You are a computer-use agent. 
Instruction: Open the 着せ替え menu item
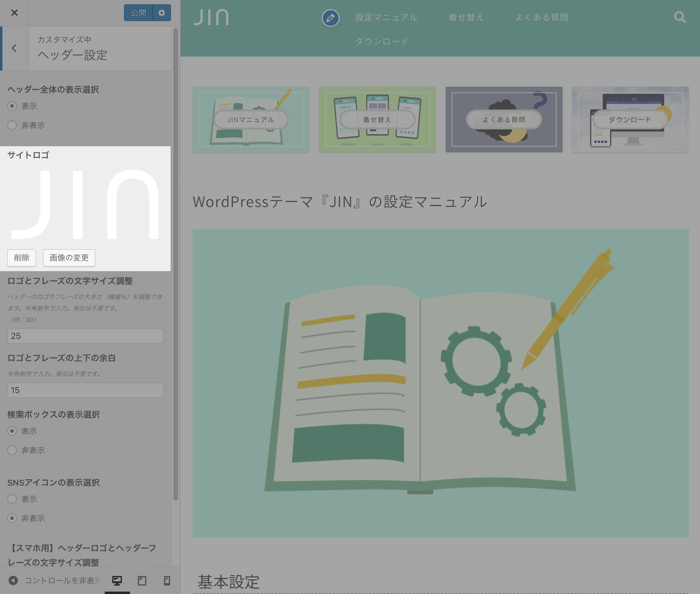coord(466,17)
